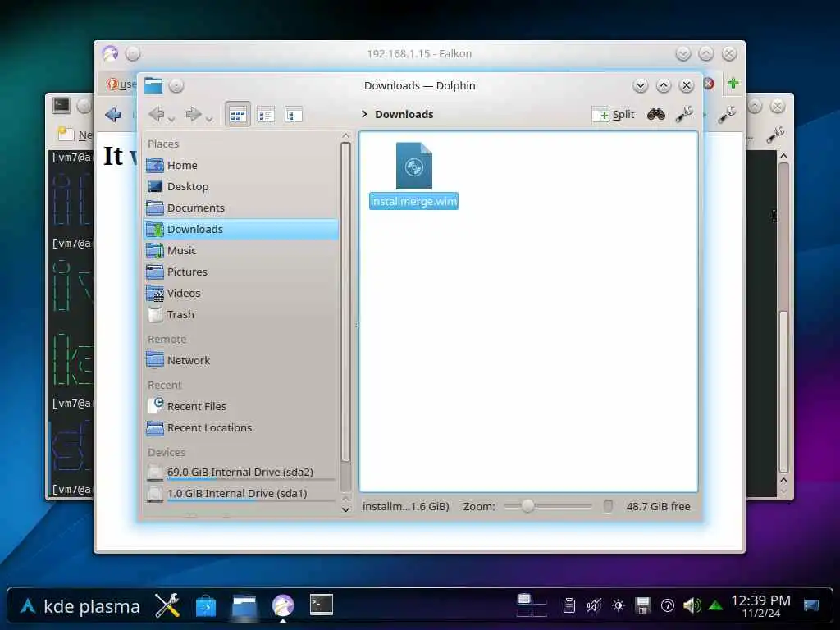Launch System Settings from taskbar tools icon
840x630 pixels.
tap(167, 606)
